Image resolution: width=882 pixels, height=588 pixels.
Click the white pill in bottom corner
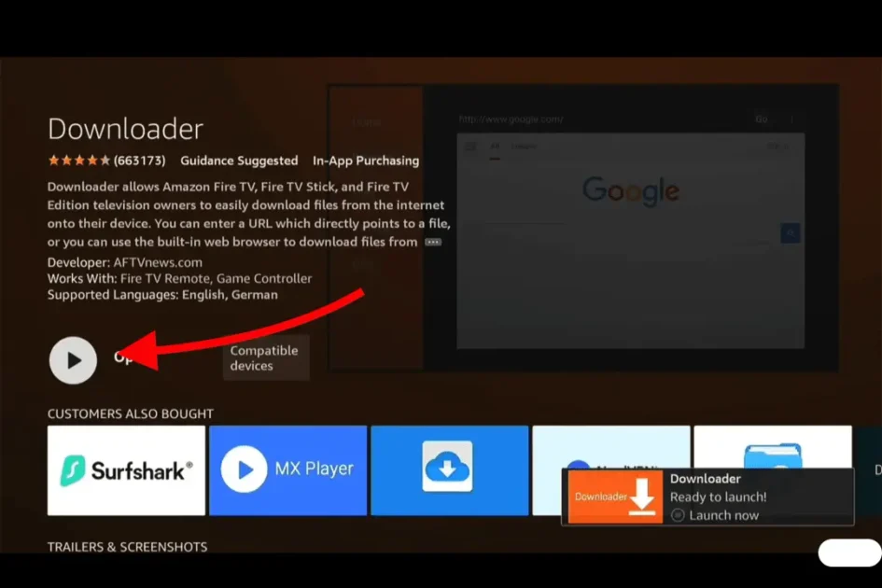coord(848,553)
